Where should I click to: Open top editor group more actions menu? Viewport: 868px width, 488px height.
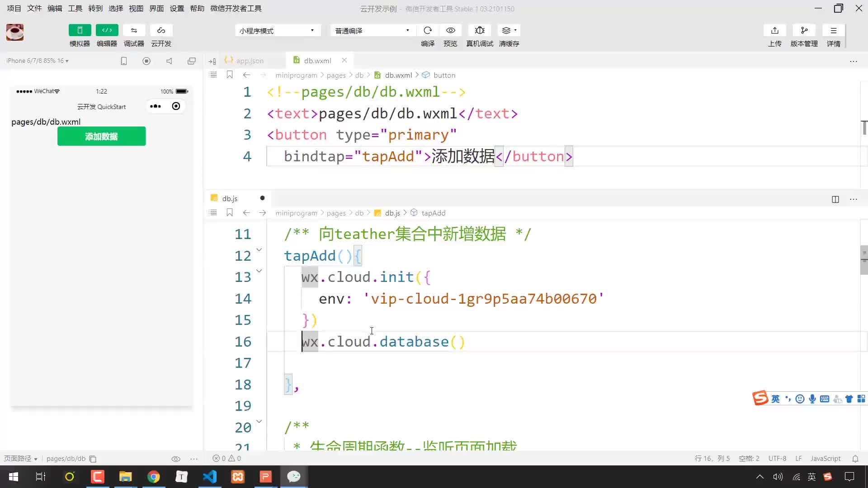tap(853, 61)
